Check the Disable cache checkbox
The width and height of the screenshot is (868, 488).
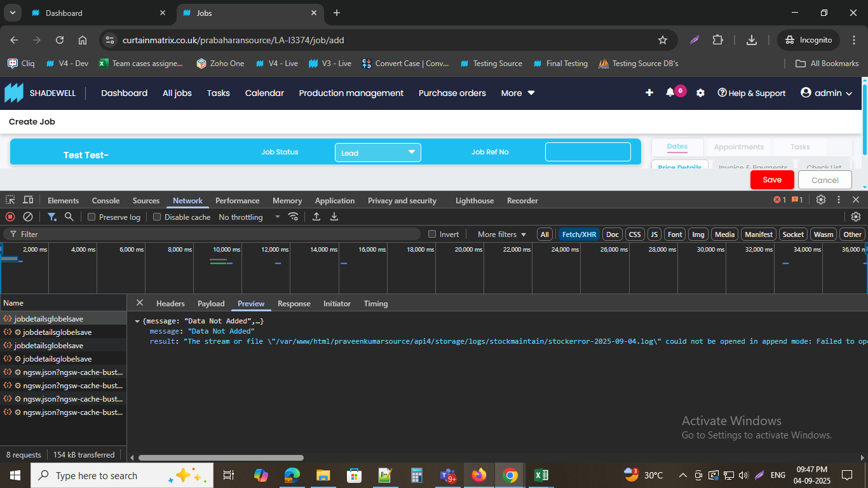coord(157,217)
